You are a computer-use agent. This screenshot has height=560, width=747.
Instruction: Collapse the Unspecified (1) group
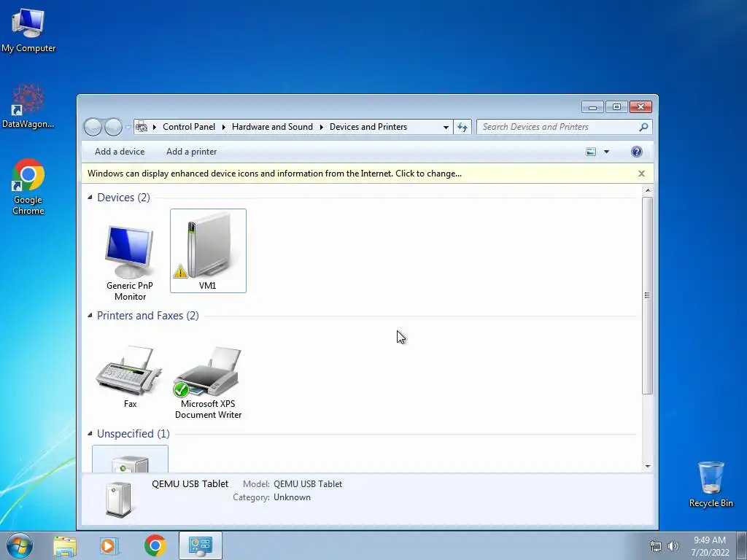click(x=90, y=433)
